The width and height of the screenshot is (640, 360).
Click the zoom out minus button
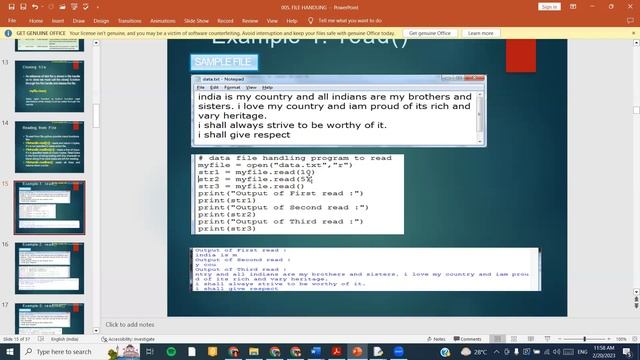(560, 339)
